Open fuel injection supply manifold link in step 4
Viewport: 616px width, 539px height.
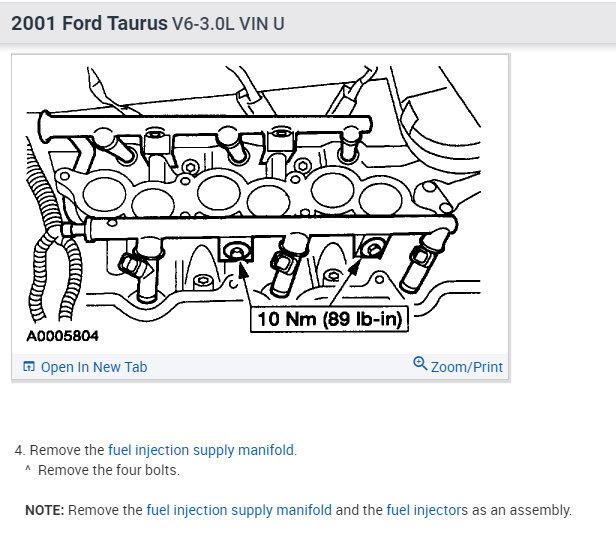click(201, 450)
